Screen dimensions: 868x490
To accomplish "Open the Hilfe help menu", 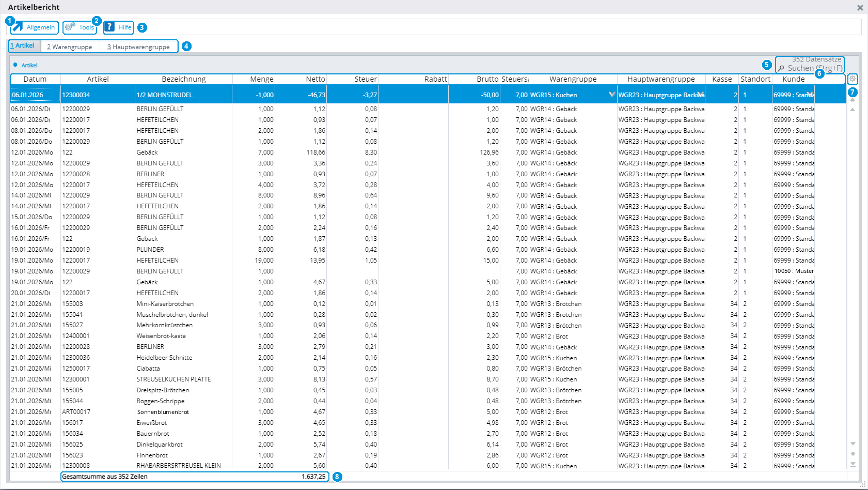I will [118, 27].
